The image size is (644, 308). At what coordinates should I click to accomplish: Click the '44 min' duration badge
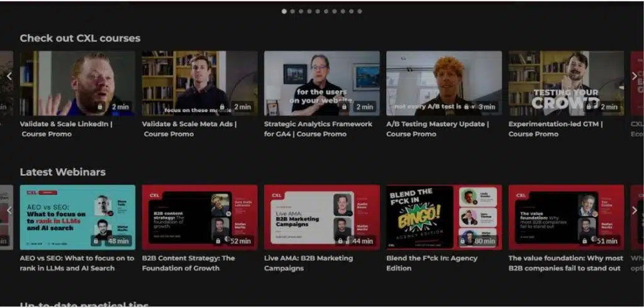point(363,241)
